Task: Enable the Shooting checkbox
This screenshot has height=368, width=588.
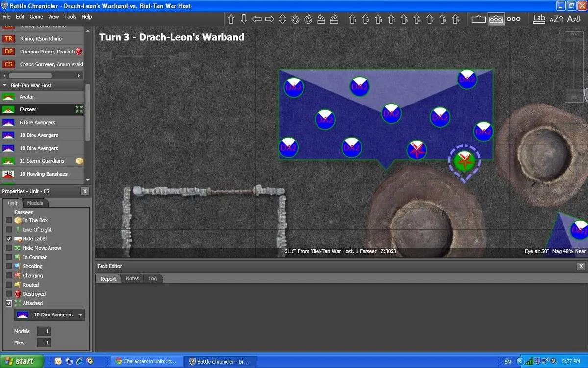Action: (9, 266)
